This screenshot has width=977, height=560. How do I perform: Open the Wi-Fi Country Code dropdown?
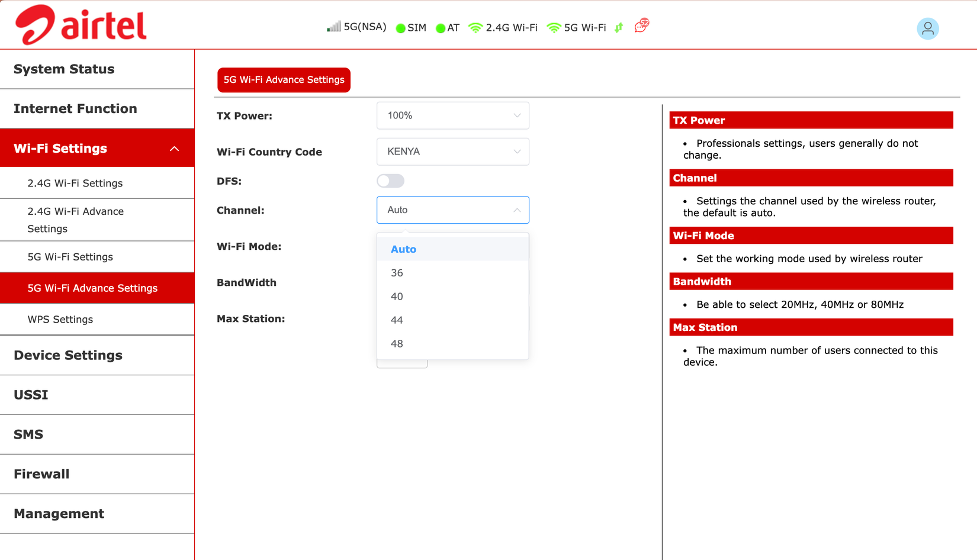[452, 152]
